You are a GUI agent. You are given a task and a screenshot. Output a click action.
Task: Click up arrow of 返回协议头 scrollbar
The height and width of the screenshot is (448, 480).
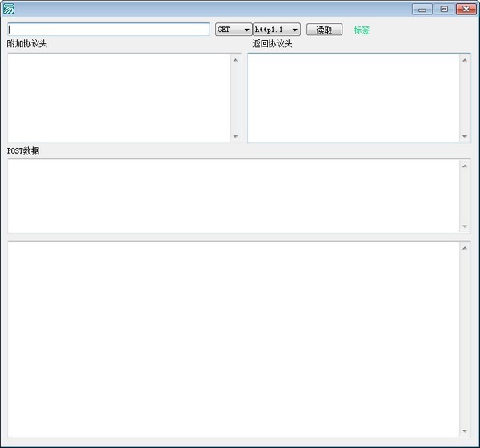[x=465, y=60]
